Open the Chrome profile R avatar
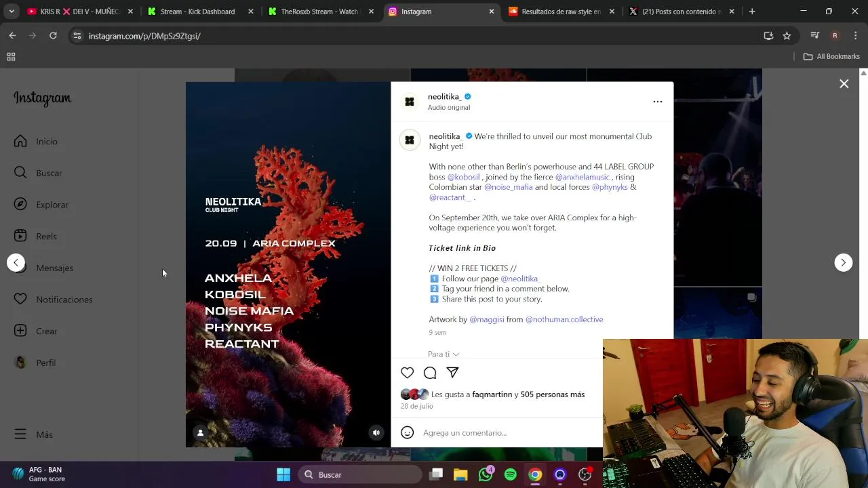 835,35
